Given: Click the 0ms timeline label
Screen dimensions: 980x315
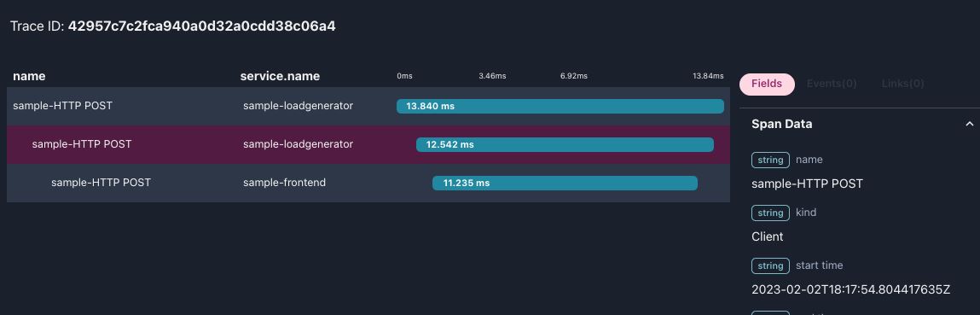Looking at the screenshot, I should (x=404, y=76).
